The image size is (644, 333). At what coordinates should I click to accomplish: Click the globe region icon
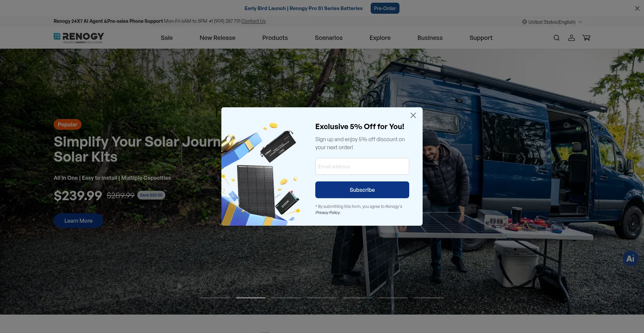(524, 22)
